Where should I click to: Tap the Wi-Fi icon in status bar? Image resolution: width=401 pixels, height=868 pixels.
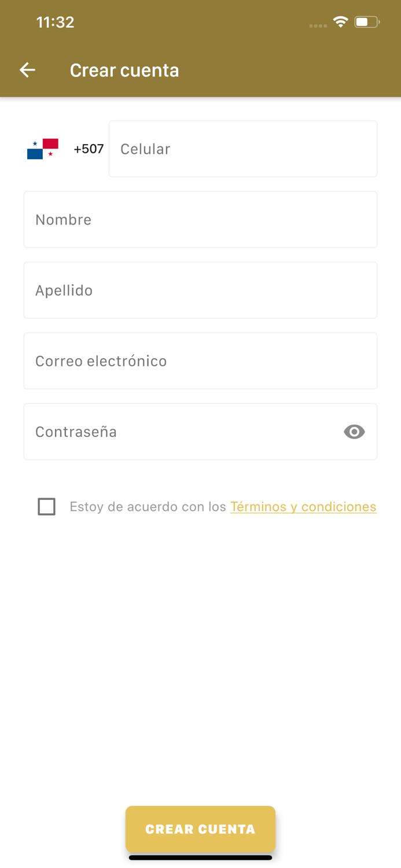[340, 21]
